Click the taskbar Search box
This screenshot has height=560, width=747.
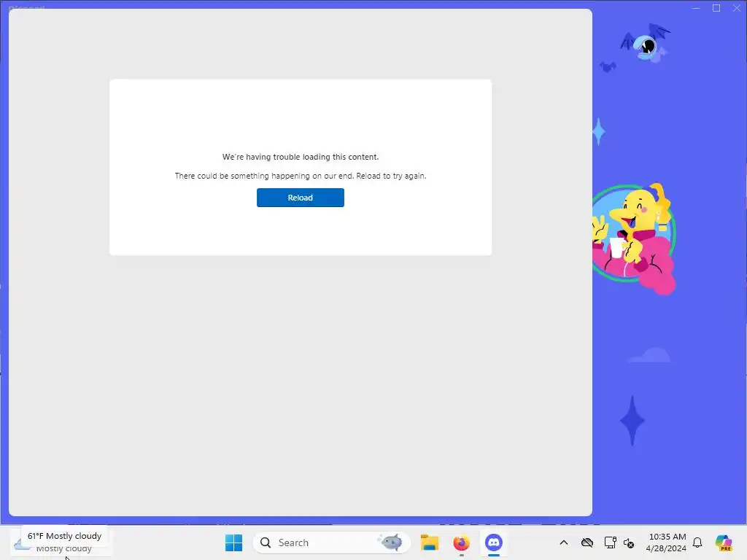coord(331,542)
